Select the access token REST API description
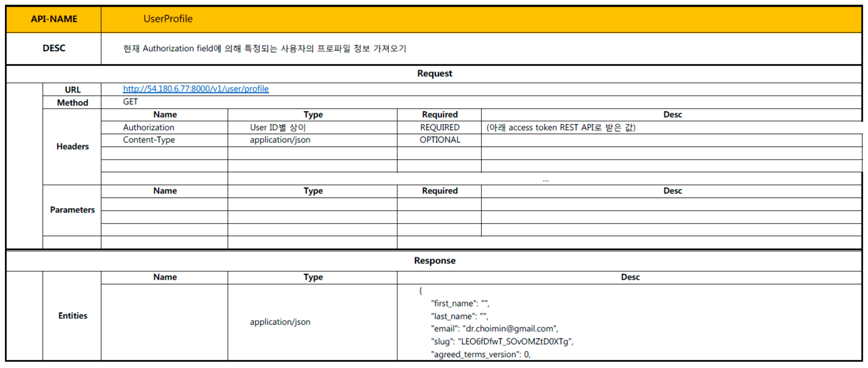 (x=561, y=128)
